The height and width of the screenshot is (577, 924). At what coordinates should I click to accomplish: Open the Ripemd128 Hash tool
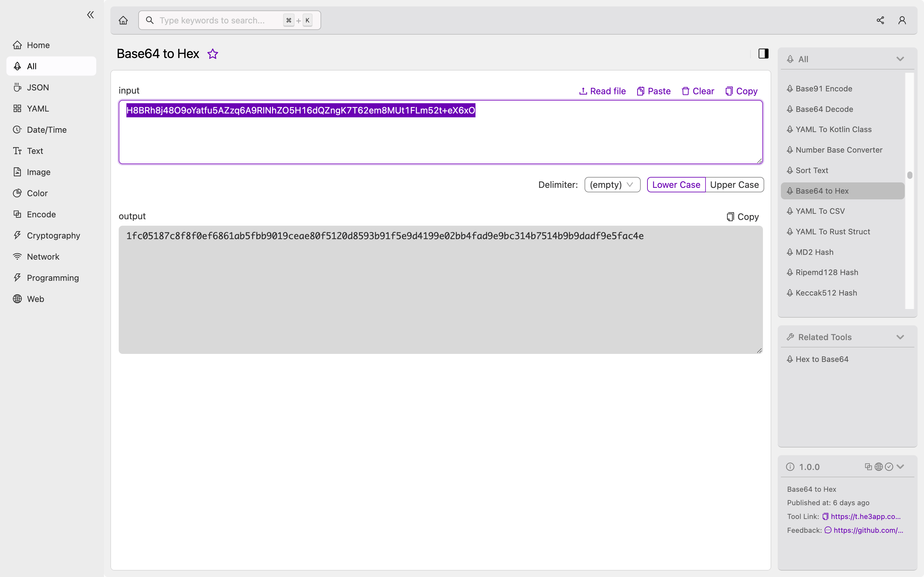point(827,272)
